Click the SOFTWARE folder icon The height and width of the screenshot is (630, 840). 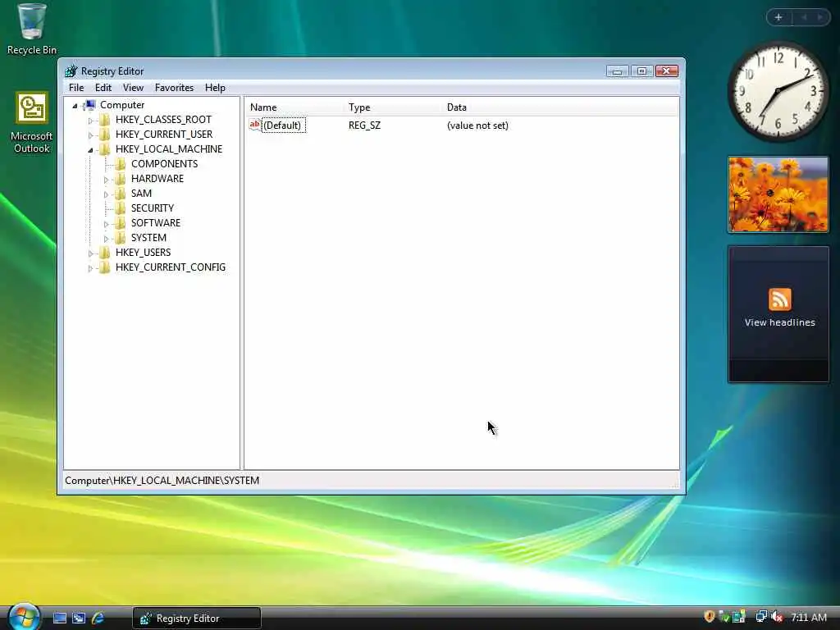click(x=121, y=223)
